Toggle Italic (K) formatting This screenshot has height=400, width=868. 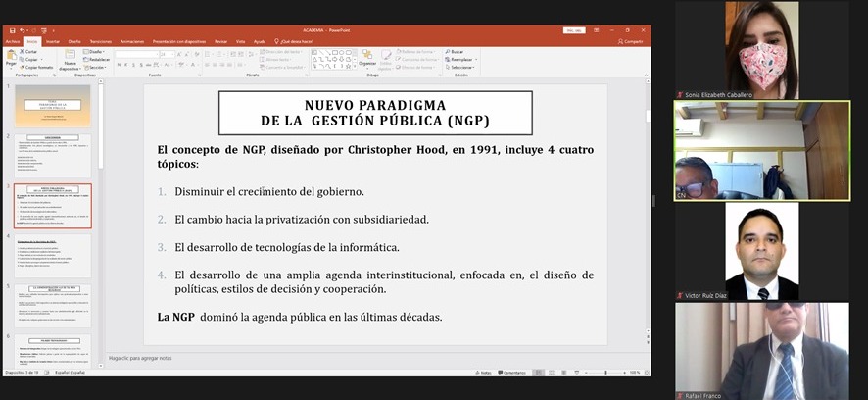coord(126,65)
